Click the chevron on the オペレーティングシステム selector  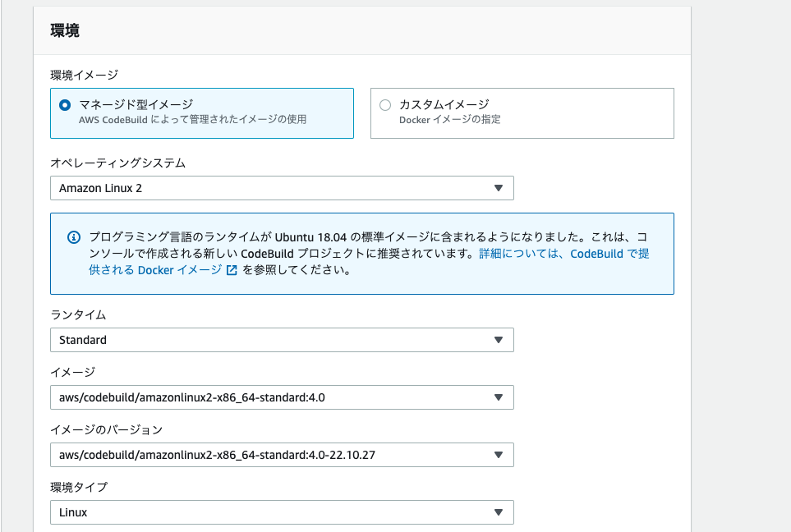point(499,188)
